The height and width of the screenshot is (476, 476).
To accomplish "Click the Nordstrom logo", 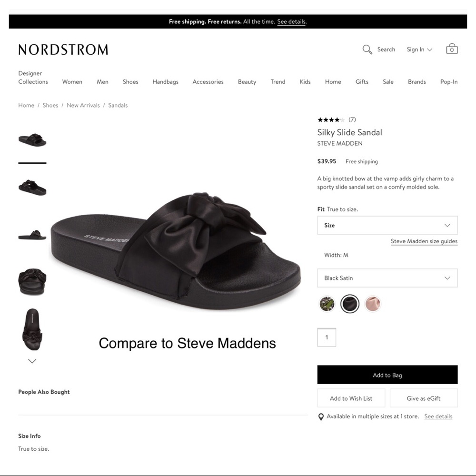I will coord(63,50).
